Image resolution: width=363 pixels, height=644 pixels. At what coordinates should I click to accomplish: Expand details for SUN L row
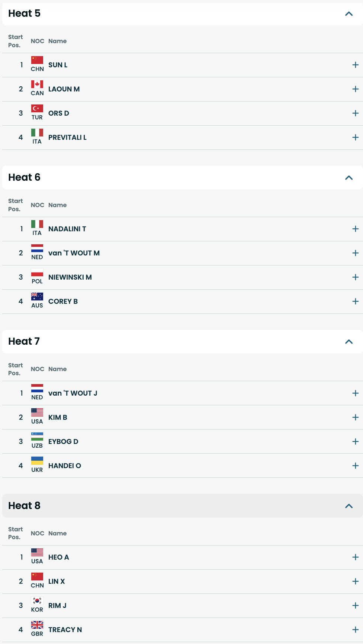pos(355,65)
